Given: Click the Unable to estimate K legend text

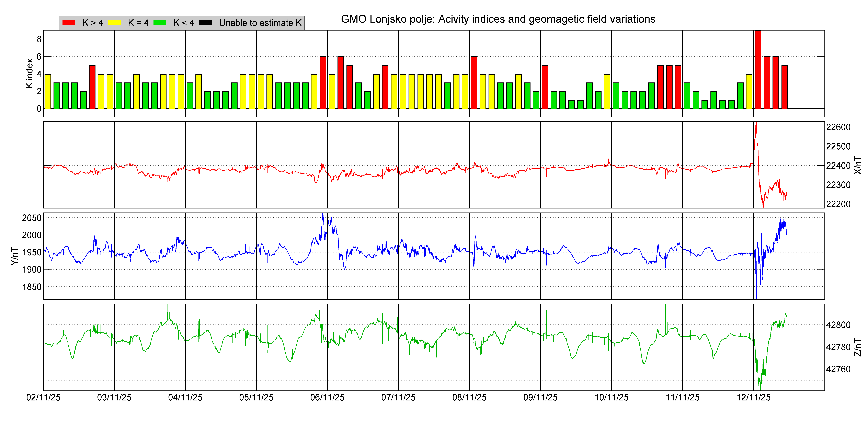Looking at the screenshot, I should click(x=260, y=23).
